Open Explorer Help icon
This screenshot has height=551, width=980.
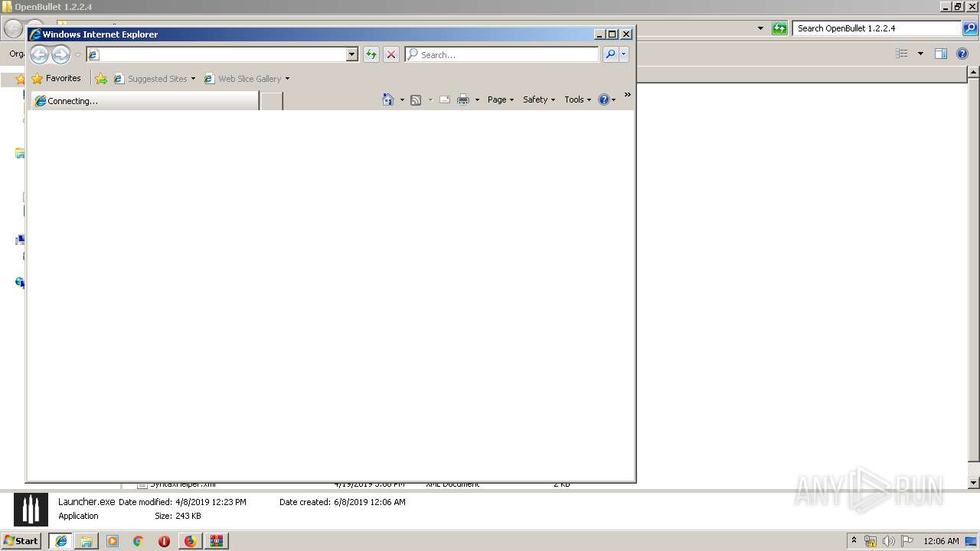tap(963, 54)
